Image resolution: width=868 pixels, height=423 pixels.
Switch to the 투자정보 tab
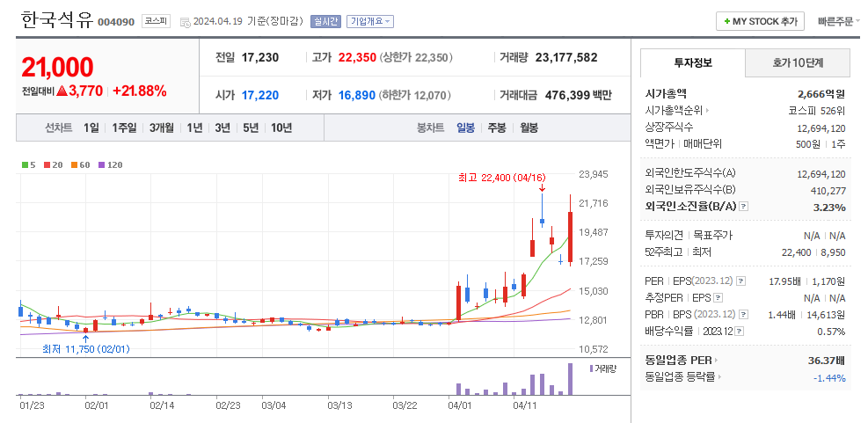coord(692,62)
